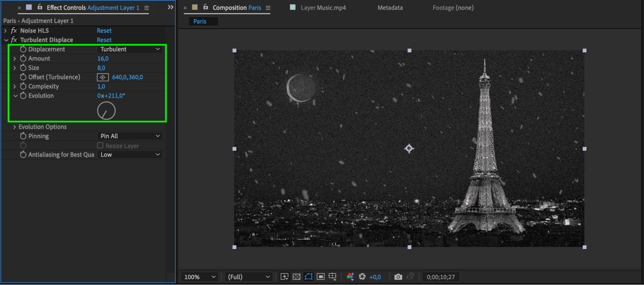The width and height of the screenshot is (644, 285).
Task: Take a snapshot with the camera icon
Action: pos(398,277)
